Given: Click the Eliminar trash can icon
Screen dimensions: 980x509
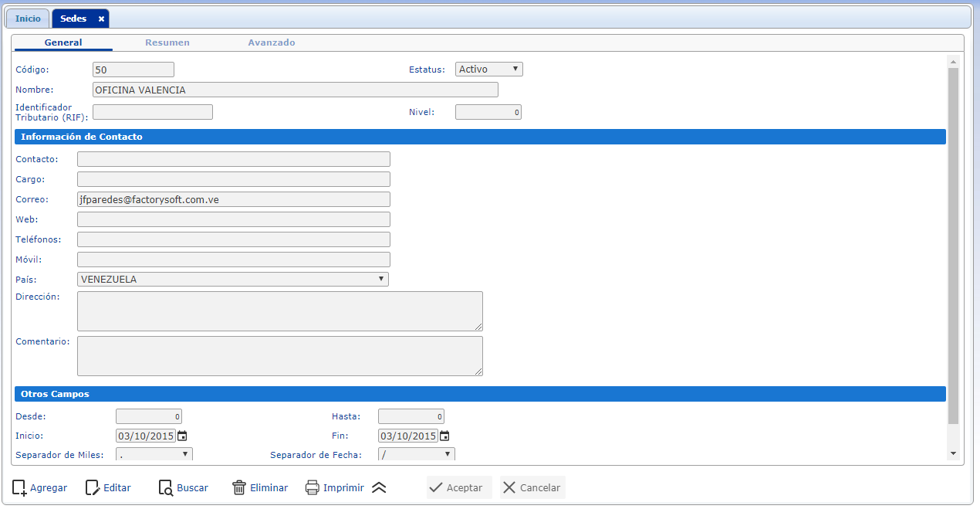Looking at the screenshot, I should [239, 487].
